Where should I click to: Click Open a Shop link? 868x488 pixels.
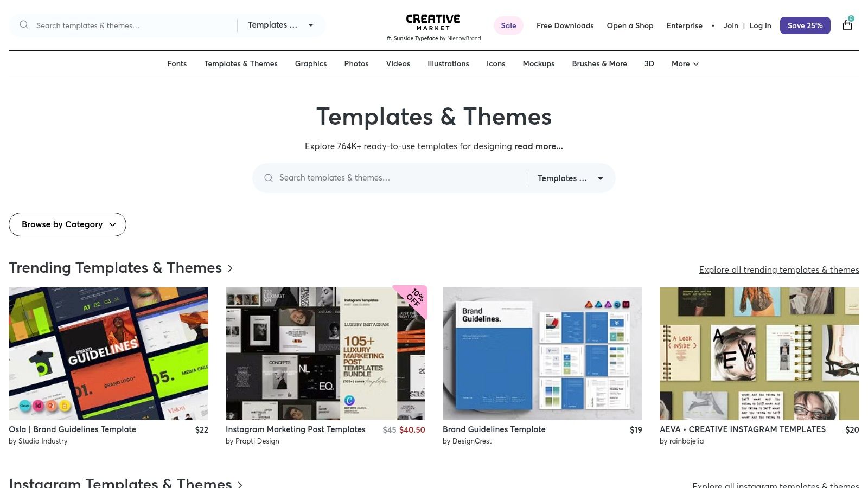coord(630,25)
